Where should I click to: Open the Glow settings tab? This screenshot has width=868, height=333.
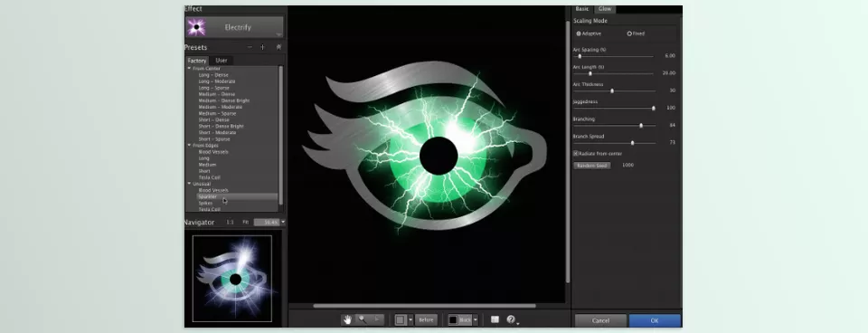point(605,9)
